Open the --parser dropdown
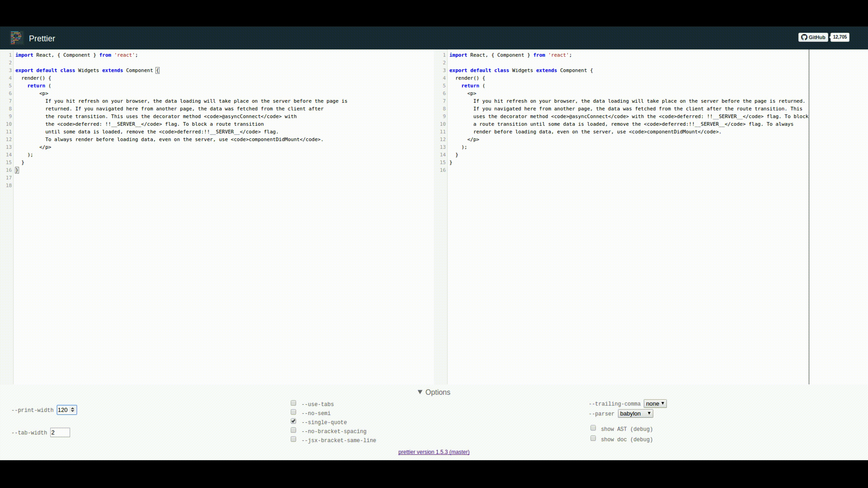The width and height of the screenshot is (868, 488). [x=635, y=413]
